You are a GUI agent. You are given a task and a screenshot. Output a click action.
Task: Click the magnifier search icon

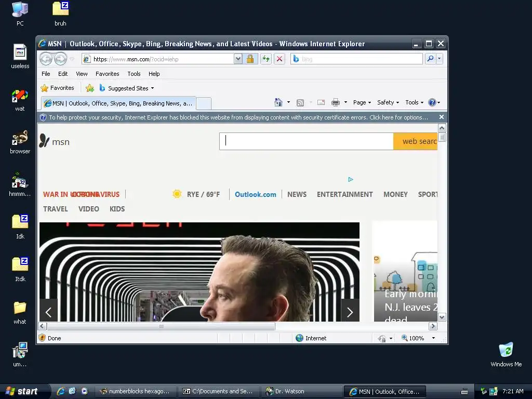tap(430, 59)
